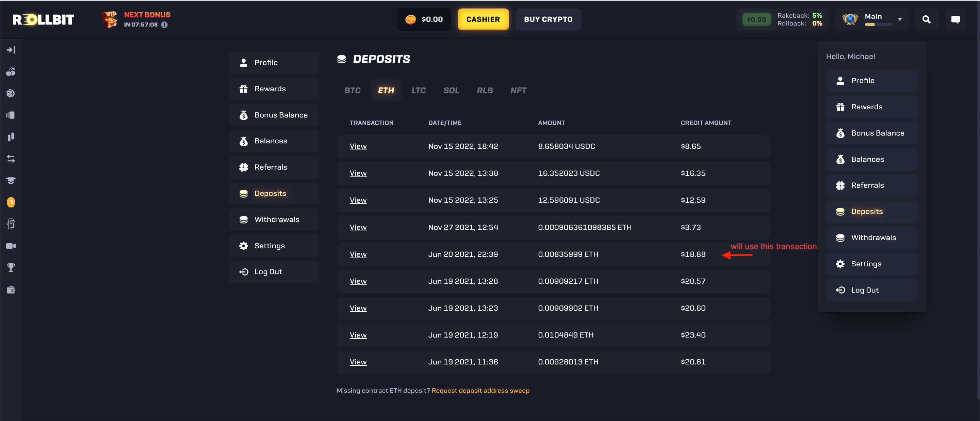Open Settings in the Hello Michael dropdown
Image resolution: width=980 pixels, height=421 pixels.
tap(871, 264)
